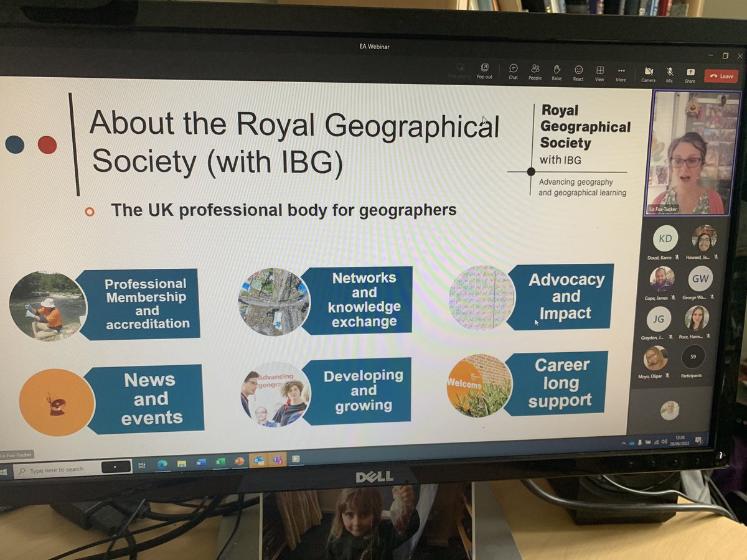Screen dimensions: 747x560
Task: Show the People list
Action: coord(535,72)
